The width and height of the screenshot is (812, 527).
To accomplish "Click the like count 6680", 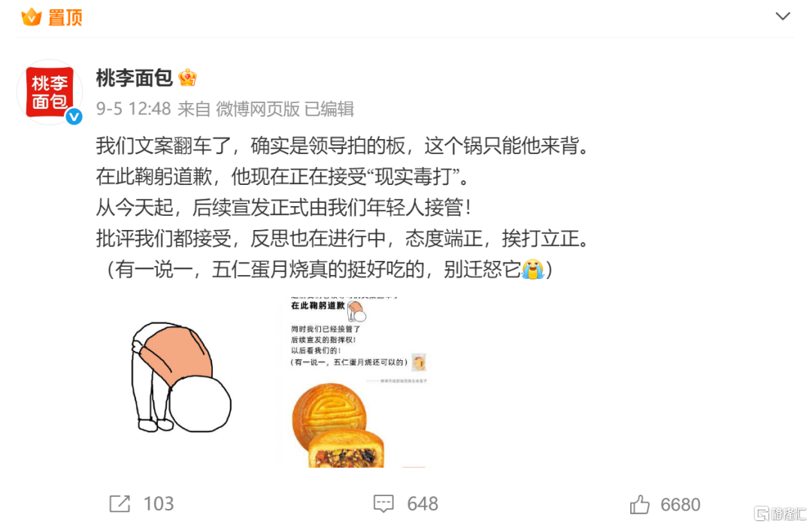I will point(680,504).
